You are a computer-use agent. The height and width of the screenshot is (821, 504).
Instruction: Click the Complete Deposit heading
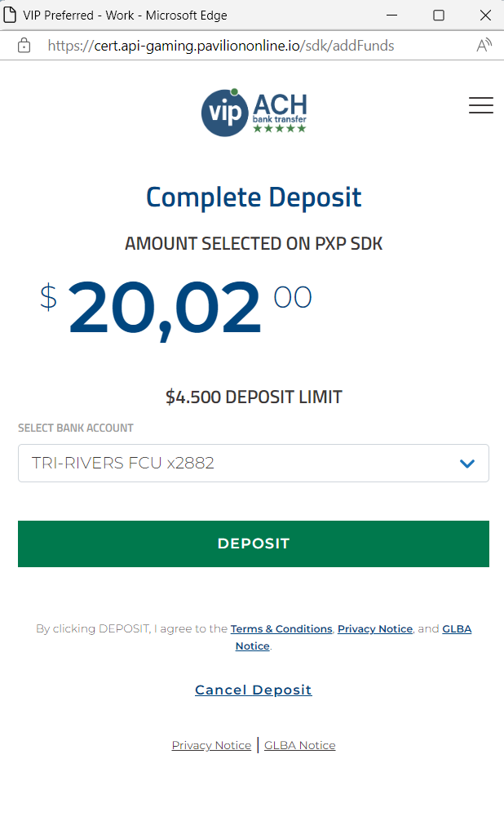click(x=254, y=197)
